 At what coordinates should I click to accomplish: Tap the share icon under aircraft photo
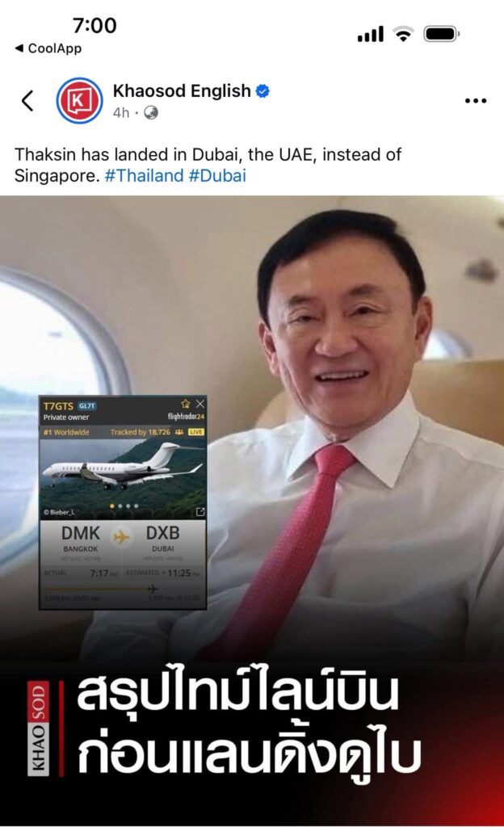tap(200, 511)
